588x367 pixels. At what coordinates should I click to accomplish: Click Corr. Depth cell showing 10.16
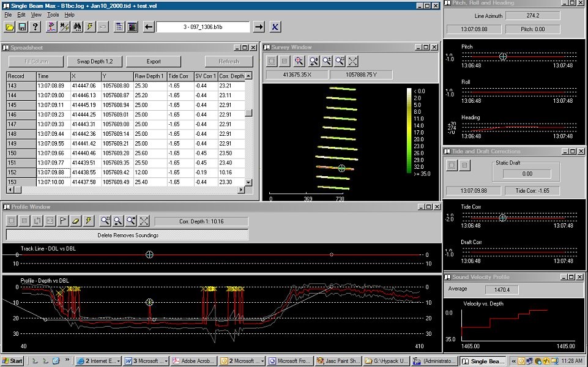pyautogui.click(x=231, y=172)
